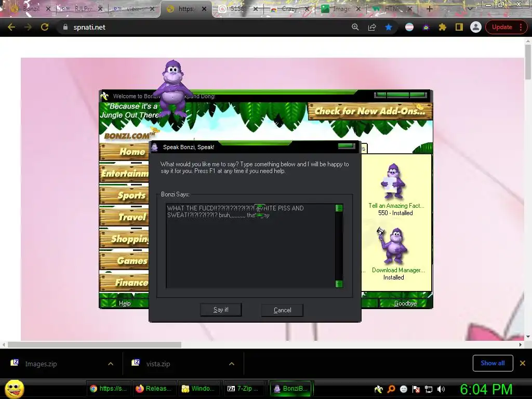The height and width of the screenshot is (399, 532).
Task: Switch to Windo... folder taskbar item
Action: pyautogui.click(x=199, y=389)
